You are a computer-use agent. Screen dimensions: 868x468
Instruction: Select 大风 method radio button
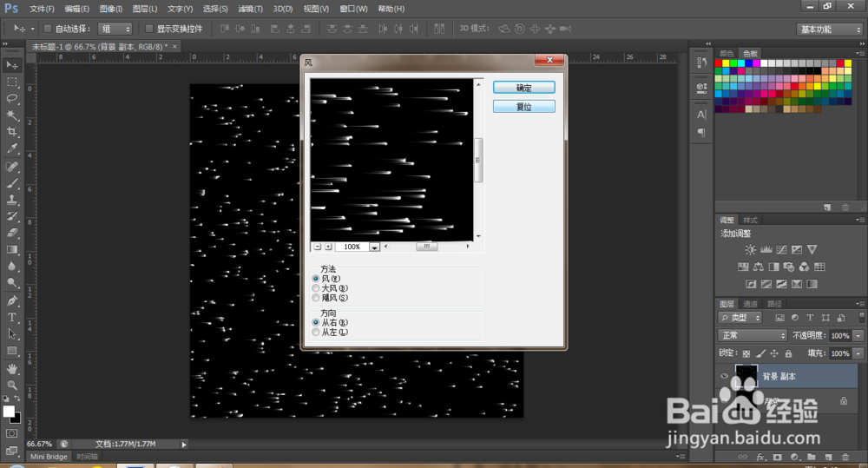[316, 288]
